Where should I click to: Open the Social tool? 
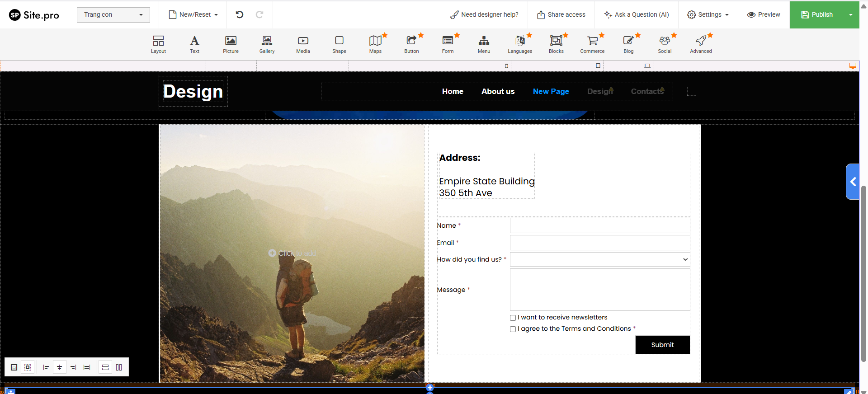[x=665, y=41]
